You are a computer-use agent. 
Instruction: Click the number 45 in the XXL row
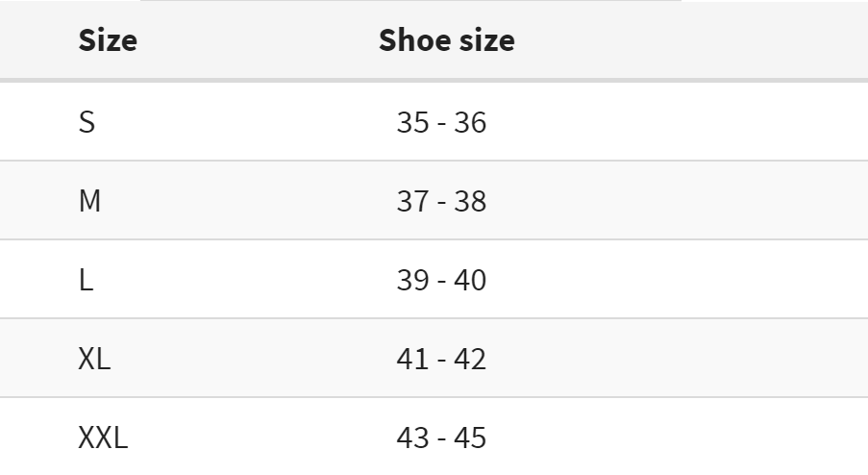[x=471, y=438]
